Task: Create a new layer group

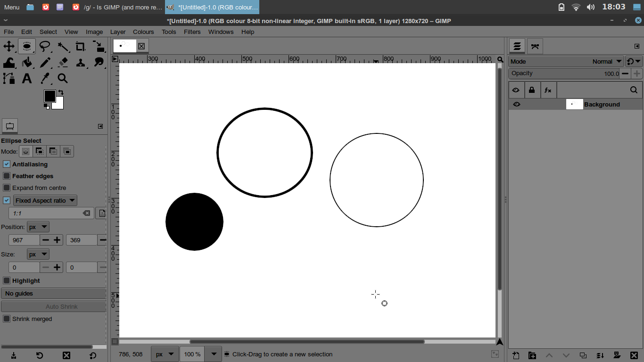Action: pos(532,355)
